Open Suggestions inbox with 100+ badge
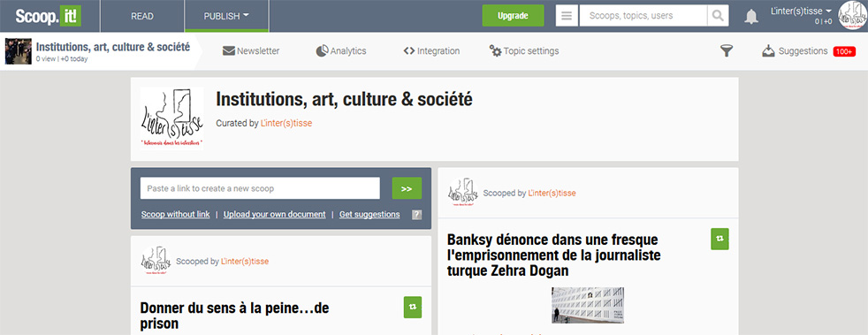This screenshot has height=335, width=868. point(808,51)
